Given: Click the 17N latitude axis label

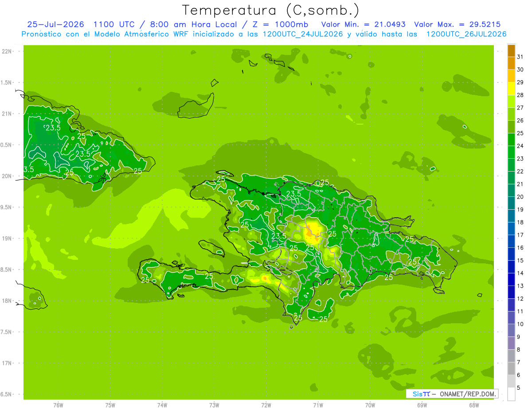Looking at the screenshot, I should (x=7, y=363).
